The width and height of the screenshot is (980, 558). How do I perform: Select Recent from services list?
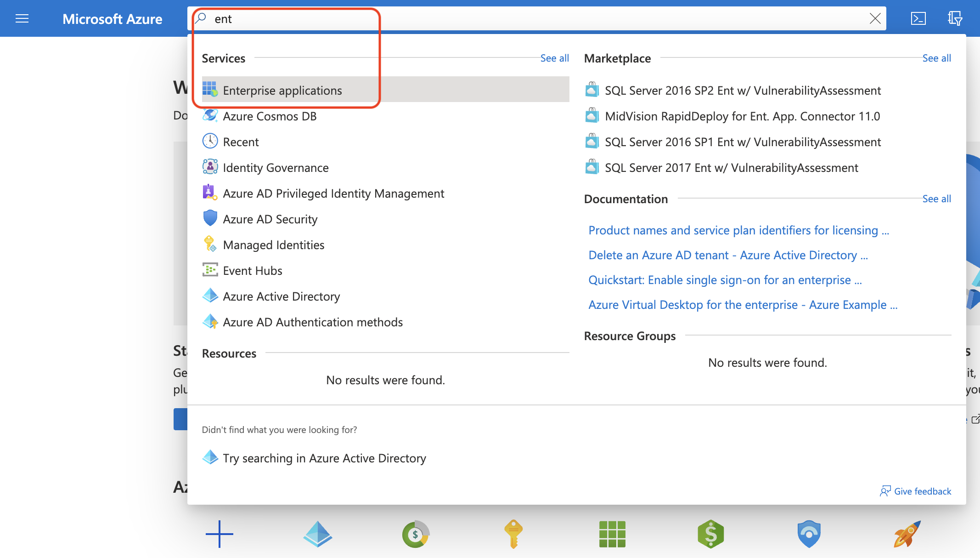click(385, 142)
